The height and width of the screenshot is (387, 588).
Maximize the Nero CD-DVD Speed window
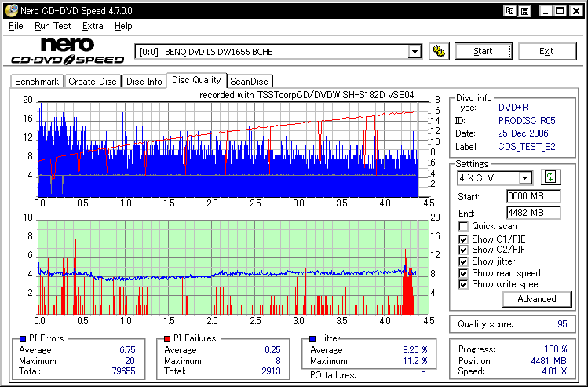point(560,10)
